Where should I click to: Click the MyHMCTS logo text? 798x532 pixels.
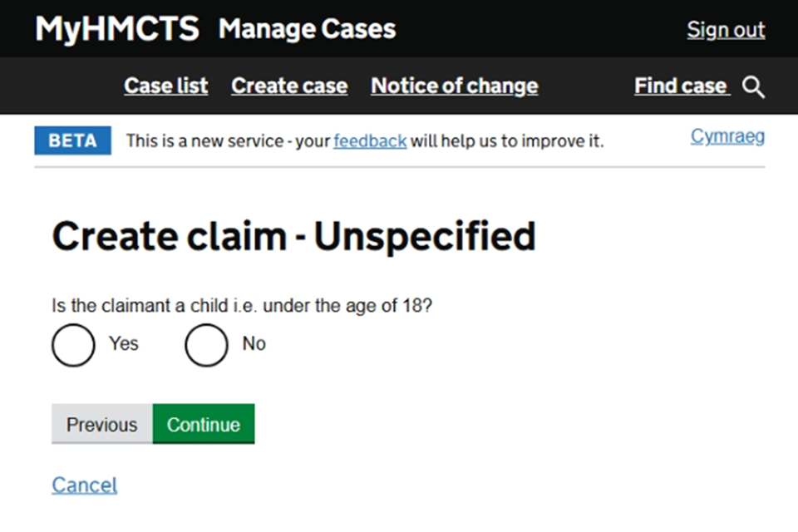117,28
